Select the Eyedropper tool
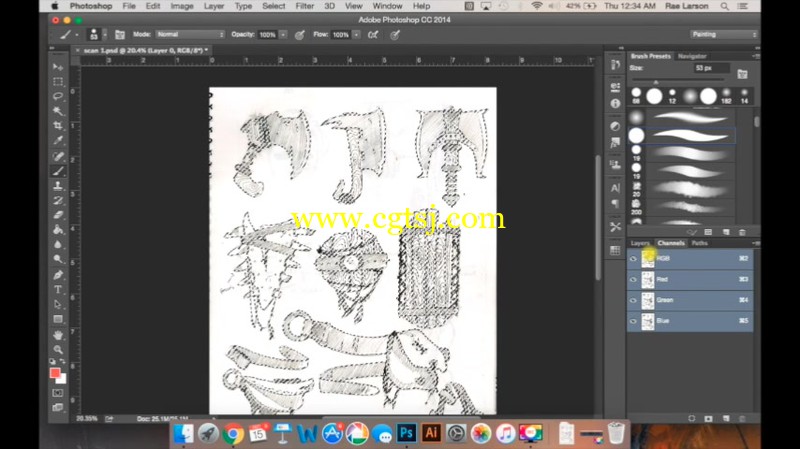 coord(58,140)
